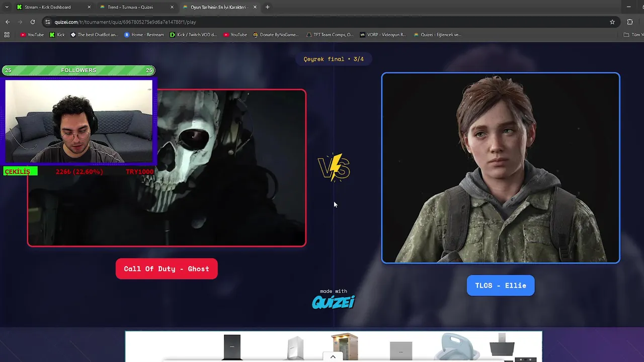This screenshot has height=362, width=644.
Task: Open the first YouTube bookmark
Action: point(32,35)
